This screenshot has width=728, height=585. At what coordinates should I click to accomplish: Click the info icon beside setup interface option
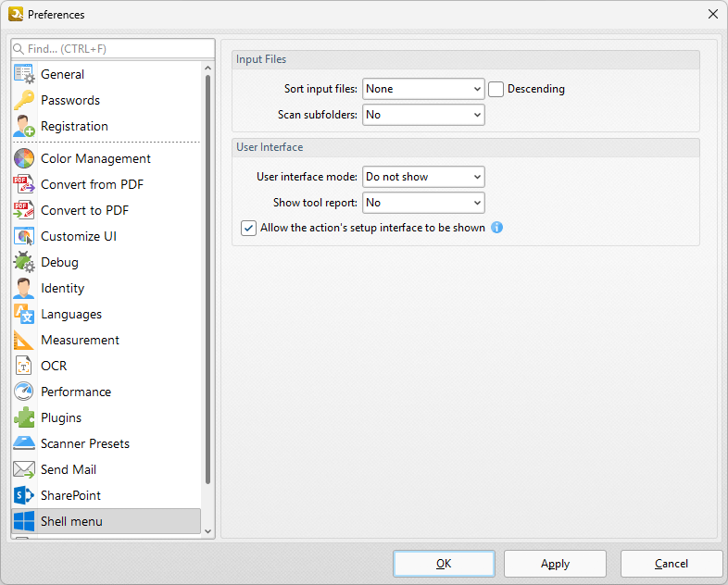pyautogui.click(x=496, y=228)
